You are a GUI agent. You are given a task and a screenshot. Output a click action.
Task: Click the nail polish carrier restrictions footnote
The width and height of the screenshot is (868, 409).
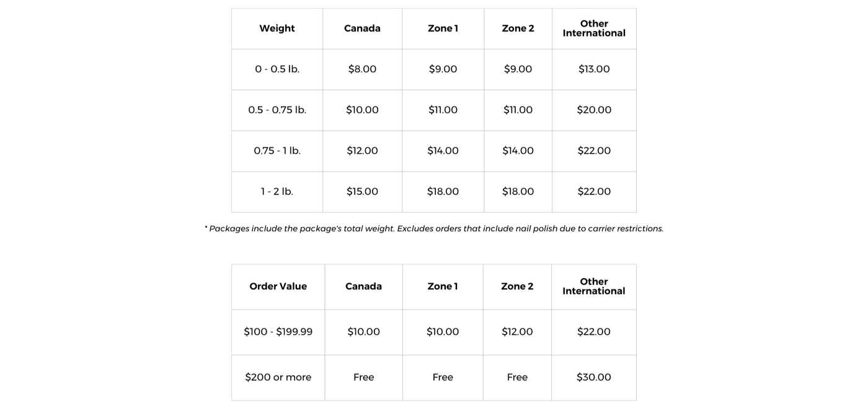(434, 229)
